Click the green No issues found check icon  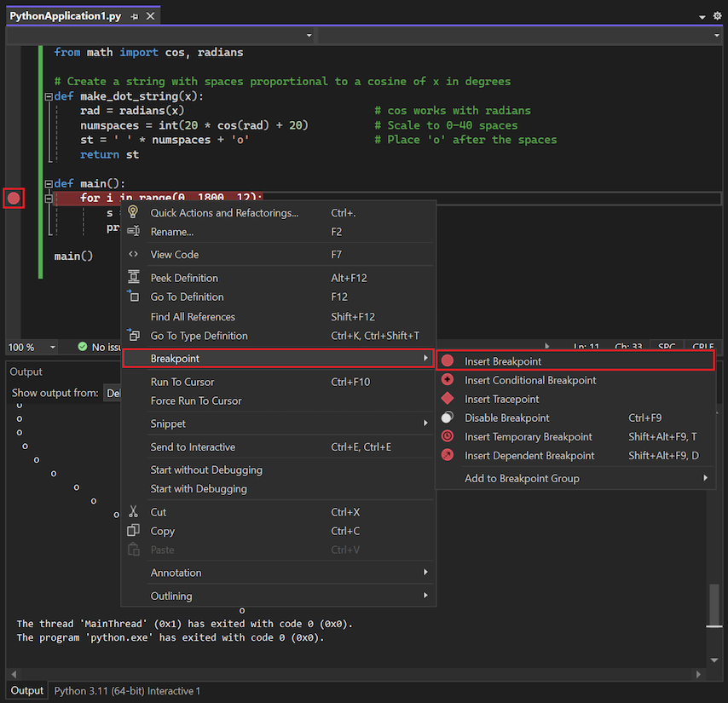pyautogui.click(x=81, y=347)
